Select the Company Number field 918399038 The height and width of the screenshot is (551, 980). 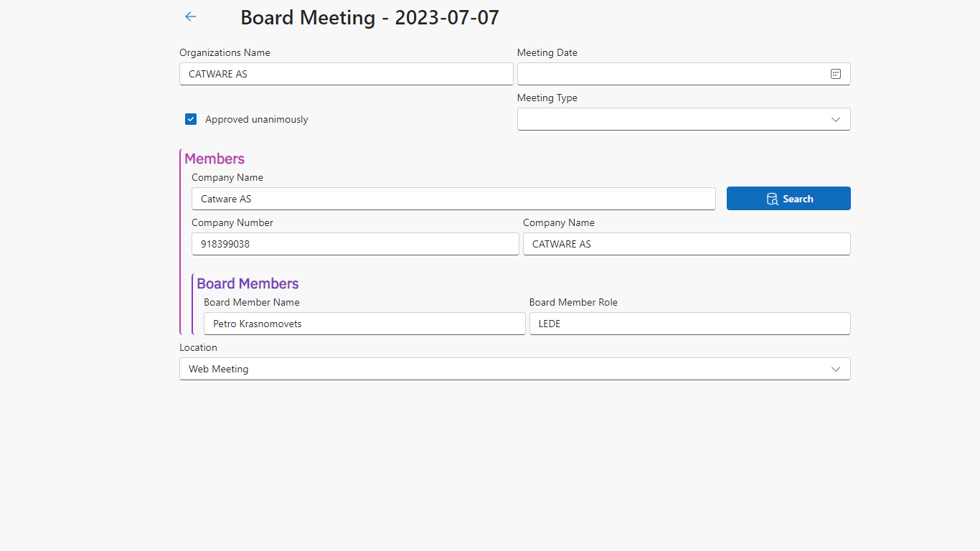click(x=354, y=244)
